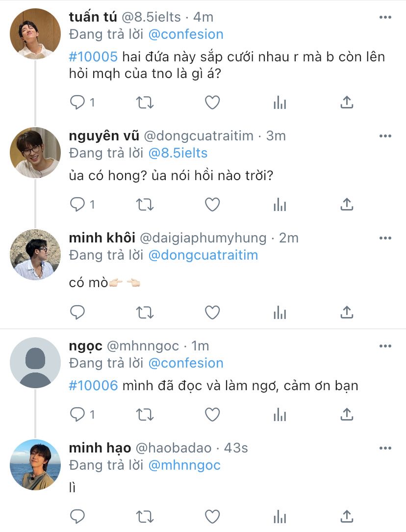Open tuấn tú's profile picture
This screenshot has height=532, width=406.
[35, 34]
